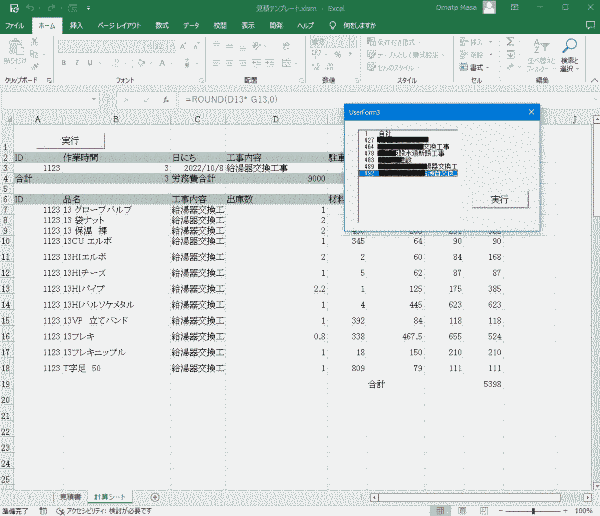600x516 pixels.
Task: Click the Cell Styles (セルのスタイル) icon
Action: tap(372, 67)
